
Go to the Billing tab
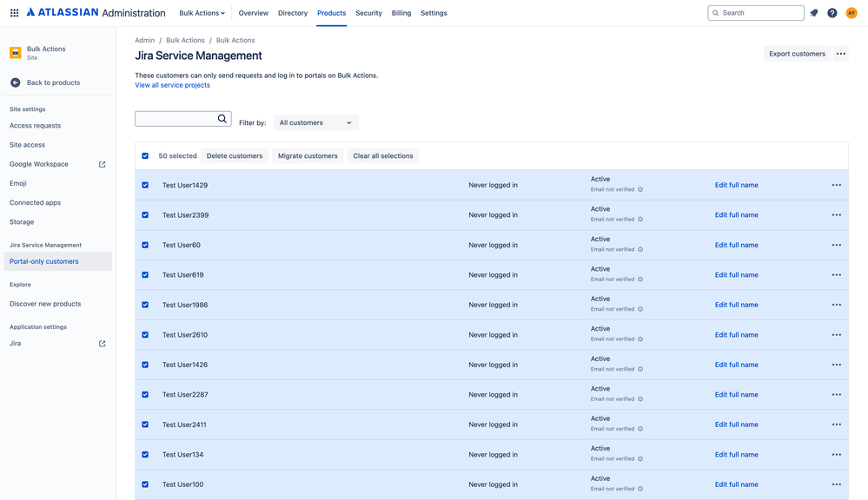tap(401, 13)
